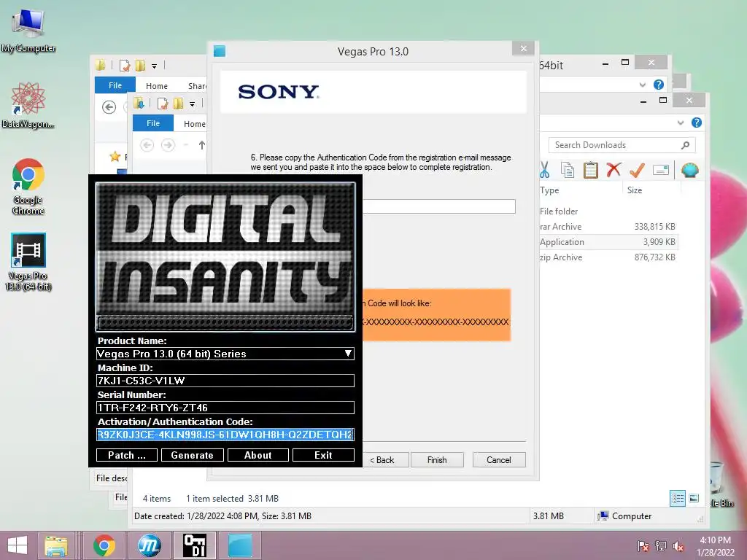The height and width of the screenshot is (560, 747).
Task: Sort by the Size column header
Action: click(x=635, y=190)
